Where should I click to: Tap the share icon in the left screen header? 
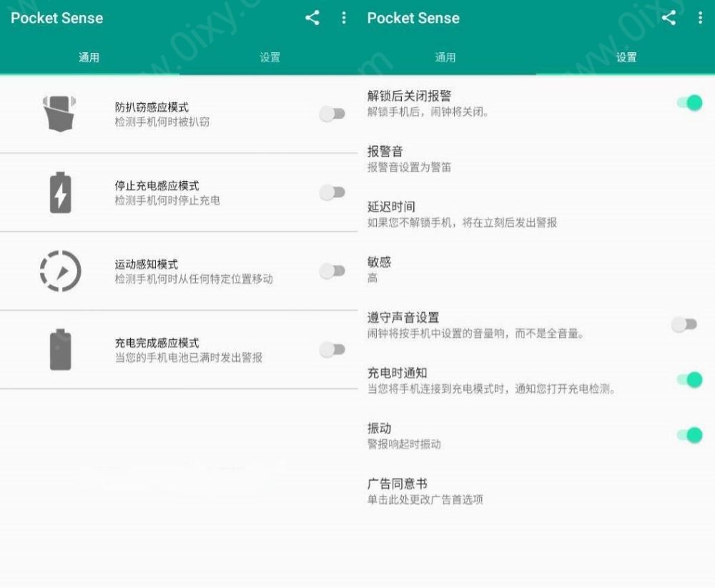click(312, 18)
